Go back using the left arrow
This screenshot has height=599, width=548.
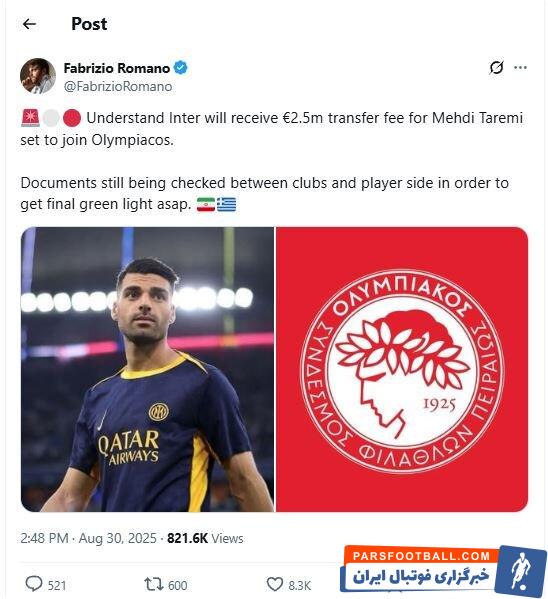(29, 24)
